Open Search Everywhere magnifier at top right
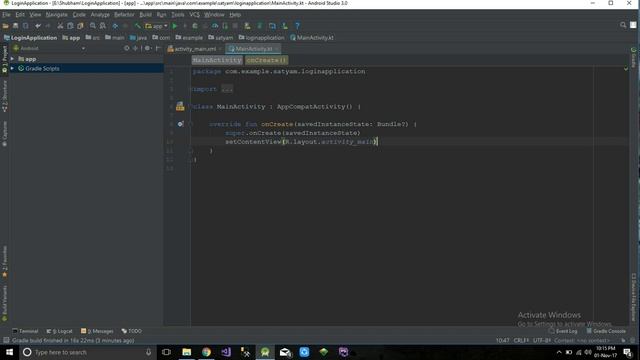Image resolution: width=640 pixels, height=360 pixels. tap(623, 25)
